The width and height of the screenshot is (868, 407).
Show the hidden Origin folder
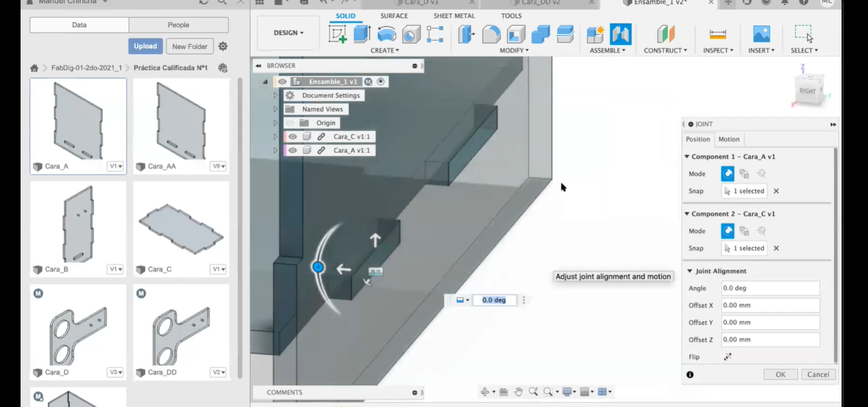(x=290, y=123)
